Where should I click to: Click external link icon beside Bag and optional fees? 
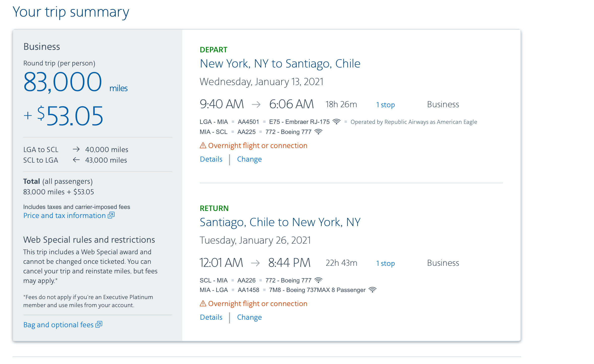99,324
